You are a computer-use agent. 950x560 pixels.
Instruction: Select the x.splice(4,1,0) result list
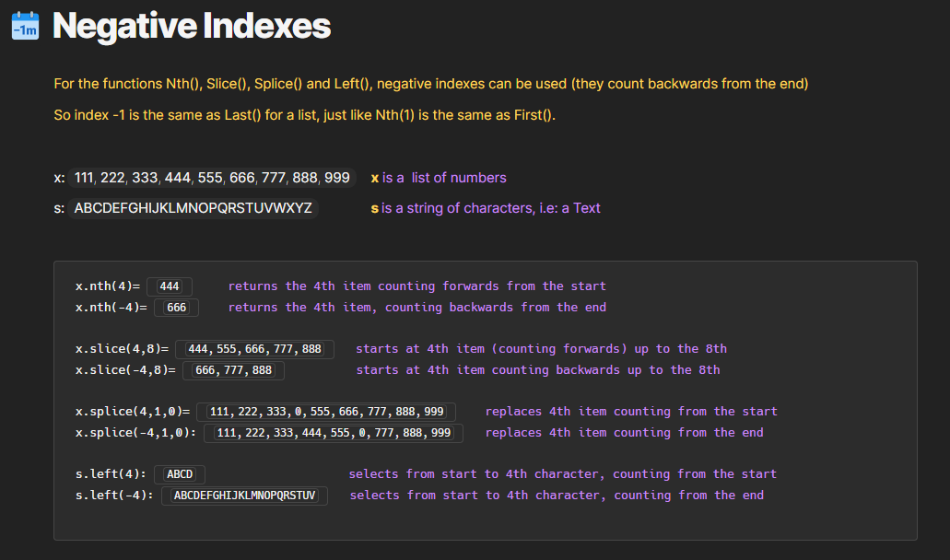tap(327, 412)
